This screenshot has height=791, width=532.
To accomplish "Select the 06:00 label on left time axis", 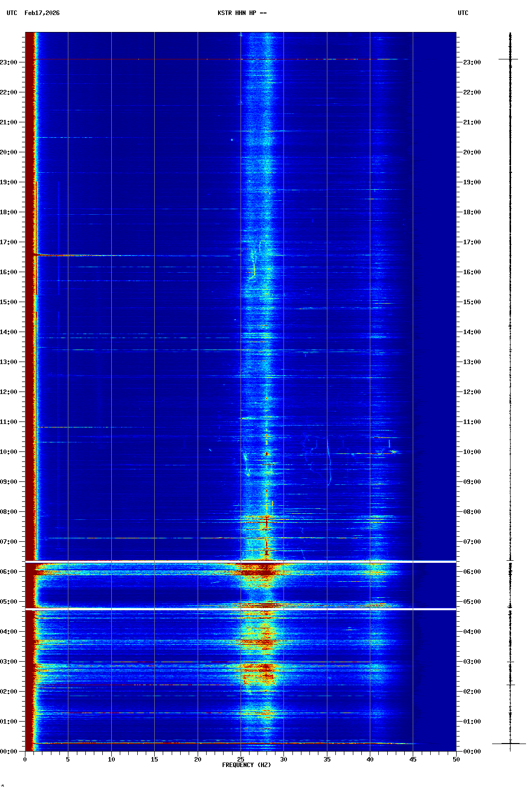I will click(x=9, y=572).
